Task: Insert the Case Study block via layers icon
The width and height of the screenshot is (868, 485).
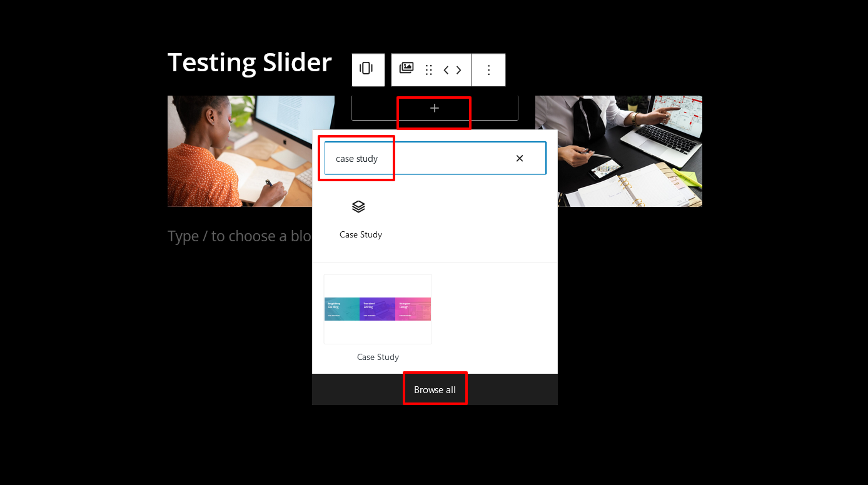Action: tap(358, 207)
